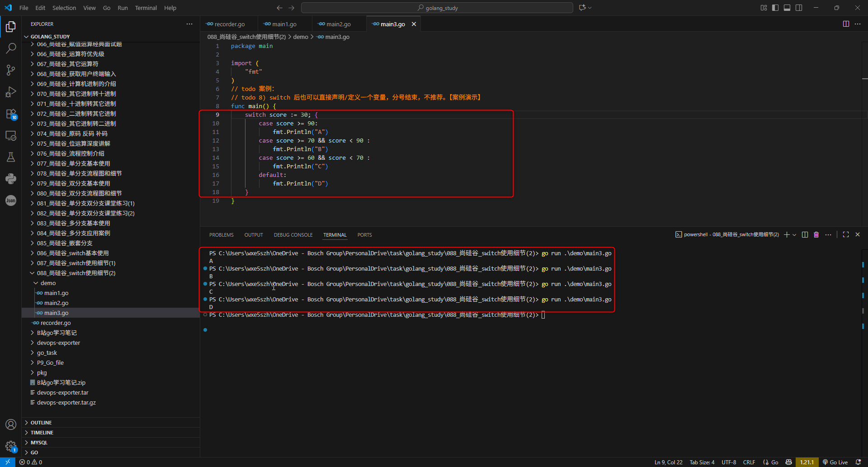This screenshot has height=467, width=868.
Task: Switch to the main2.go tab
Action: click(x=339, y=24)
